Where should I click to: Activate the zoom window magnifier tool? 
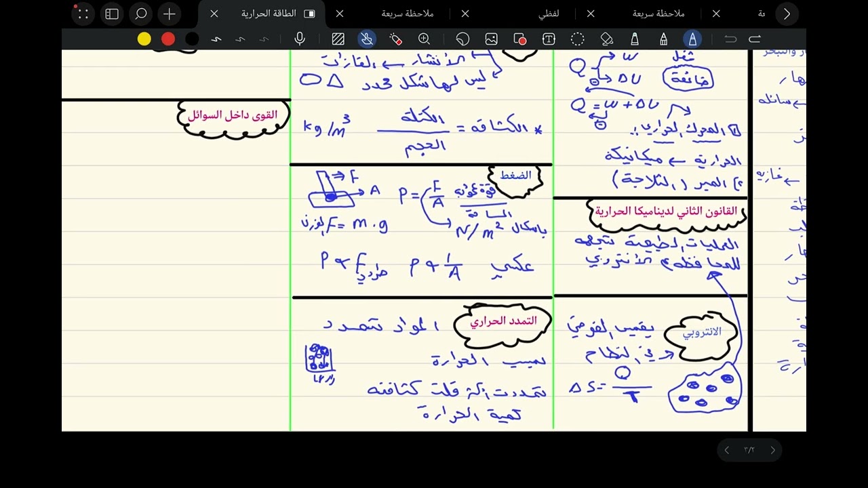(x=425, y=39)
